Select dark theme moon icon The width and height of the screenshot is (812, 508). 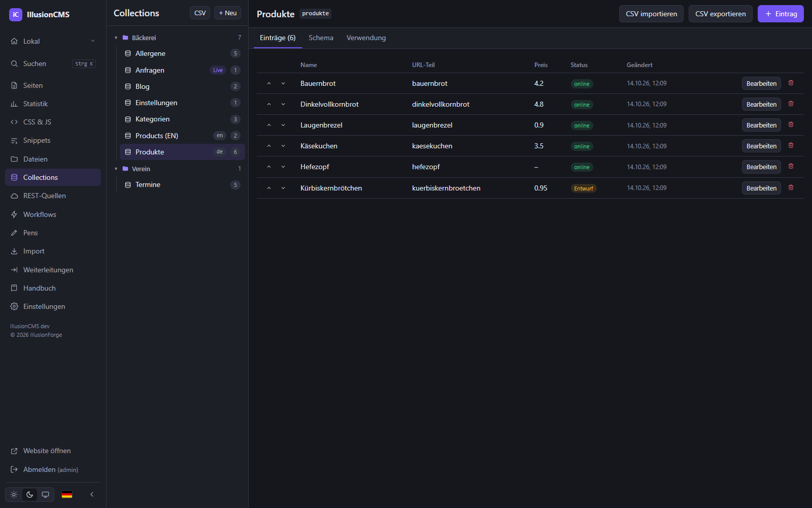click(30, 494)
